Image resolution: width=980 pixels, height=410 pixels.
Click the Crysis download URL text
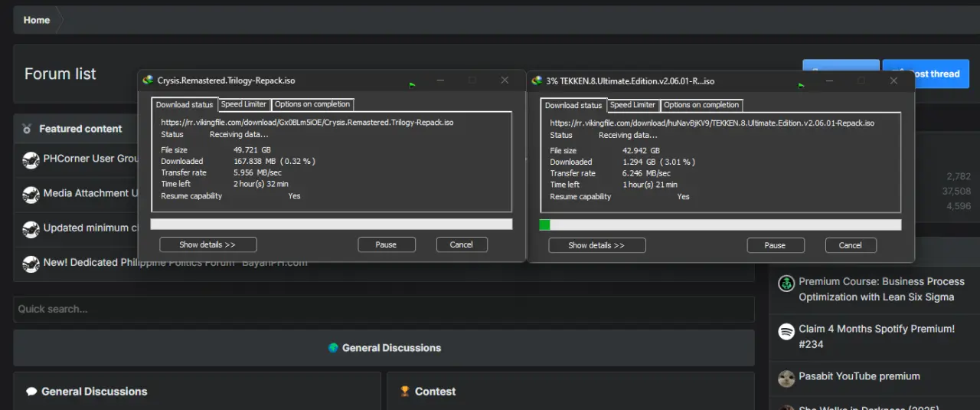point(307,122)
